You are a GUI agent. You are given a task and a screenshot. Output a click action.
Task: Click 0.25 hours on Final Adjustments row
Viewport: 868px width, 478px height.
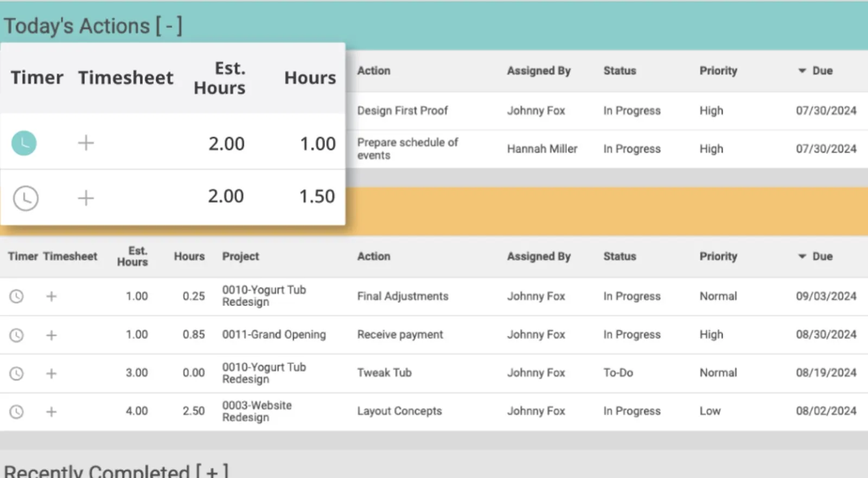194,296
